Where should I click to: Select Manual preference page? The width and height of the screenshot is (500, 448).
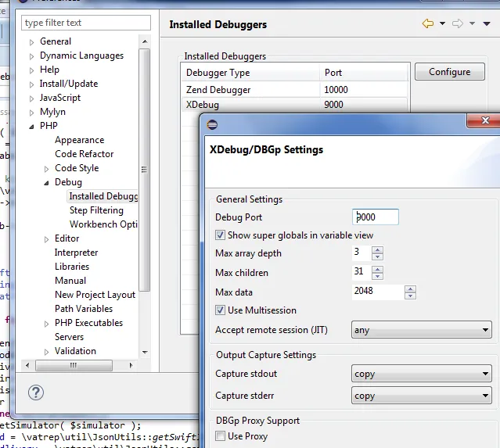[x=70, y=281]
